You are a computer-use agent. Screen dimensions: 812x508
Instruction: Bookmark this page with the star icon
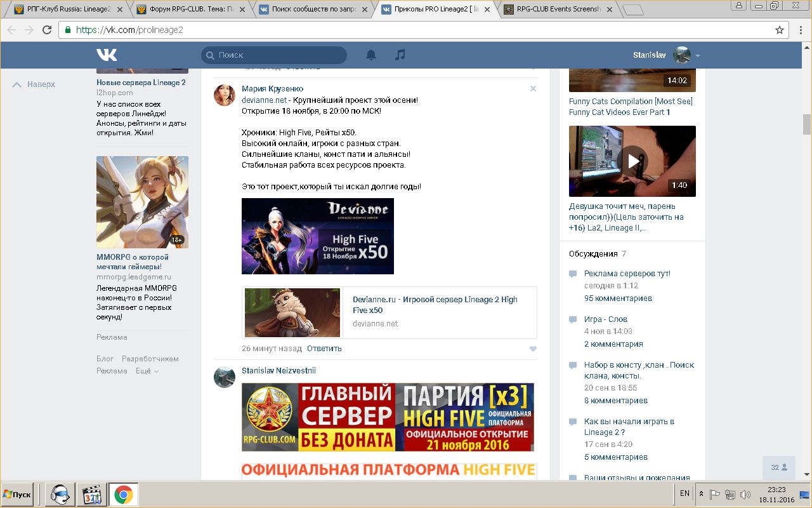pyautogui.click(x=780, y=30)
